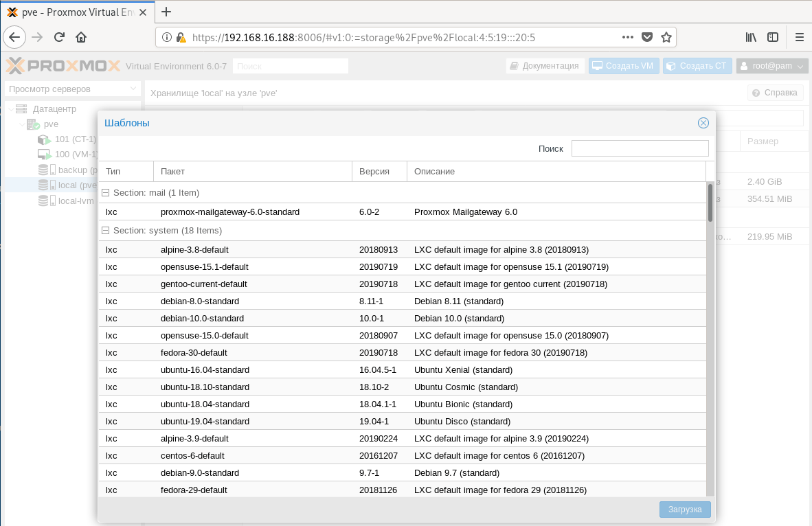The image size is (812, 526).
Task: Bookmark this page with the star icon
Action: tap(666, 37)
